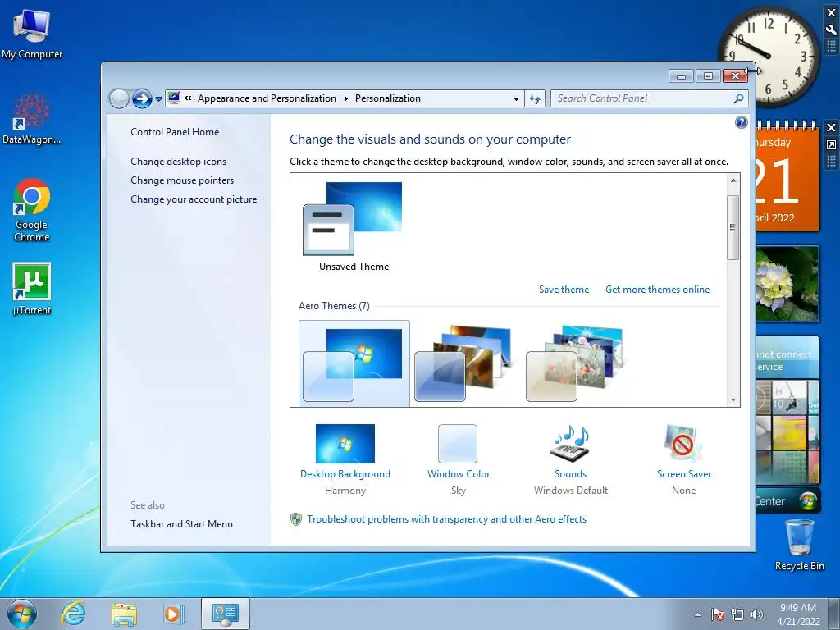Click the themes list scrollbar thumb
Screen dimensions: 840x630
click(x=733, y=227)
